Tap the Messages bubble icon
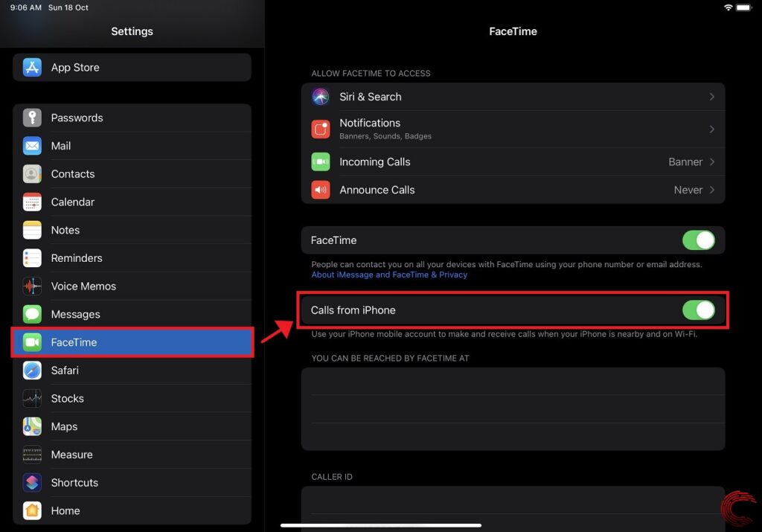Screen dimensions: 762x532 32,314
